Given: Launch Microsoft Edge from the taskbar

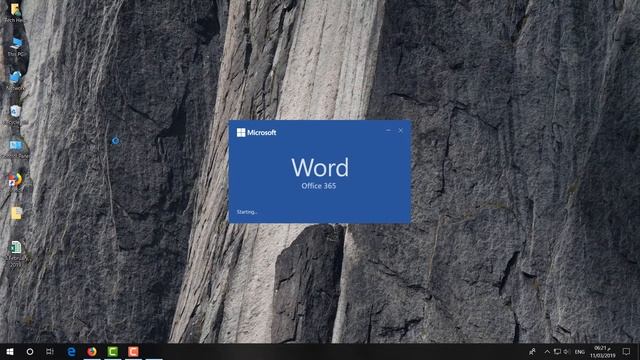Looking at the screenshot, I should pyautogui.click(x=71, y=351).
